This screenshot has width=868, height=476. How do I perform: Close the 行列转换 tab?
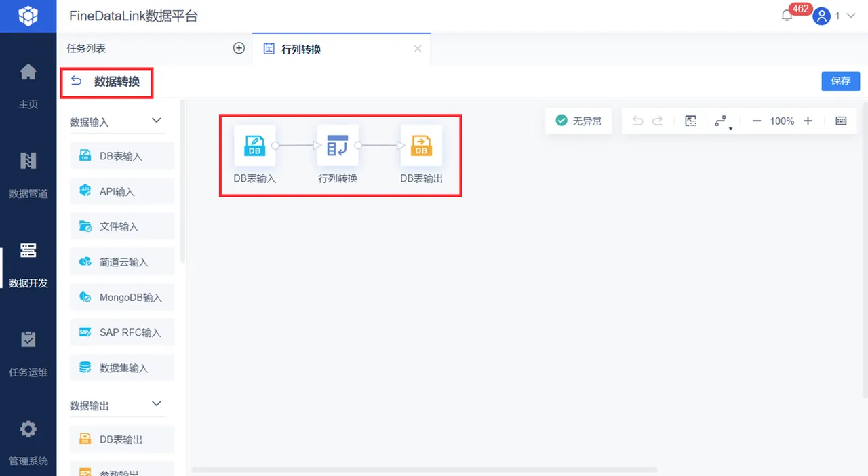pos(418,49)
